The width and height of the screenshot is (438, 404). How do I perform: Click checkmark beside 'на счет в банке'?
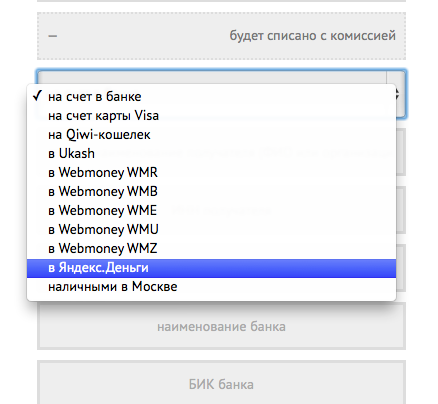(37, 96)
